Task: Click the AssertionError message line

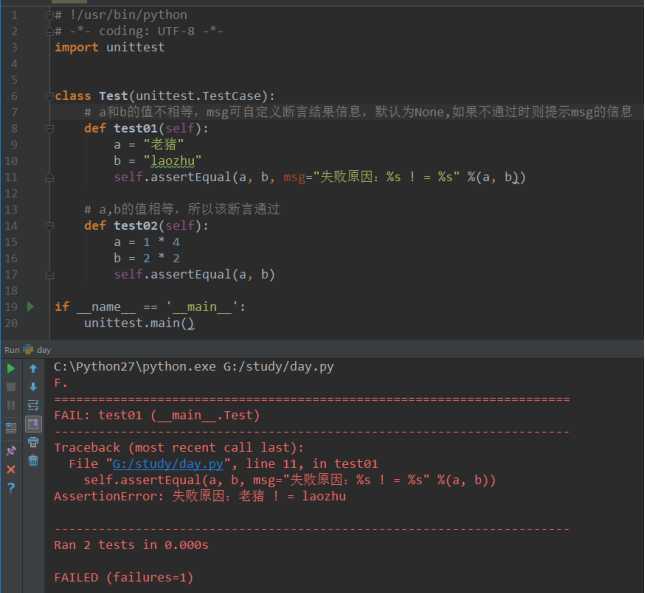Action: coord(200,496)
